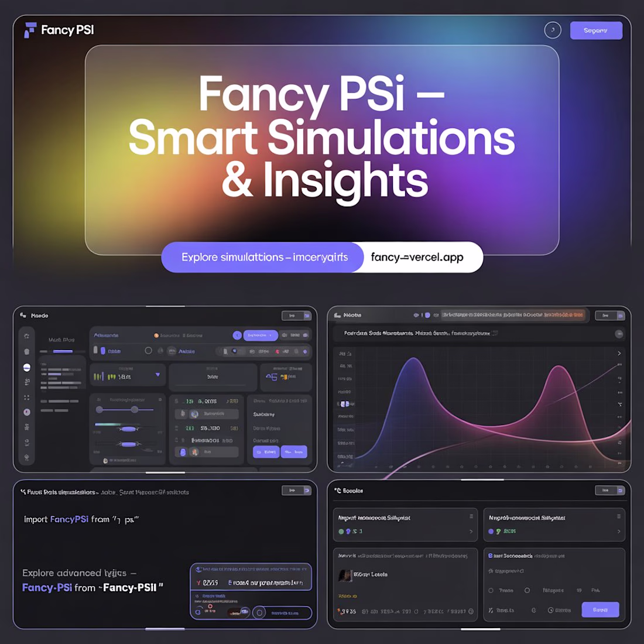Click the circled icon at bottom-left card row end
The height and width of the screenshot is (644, 644).
471,612
